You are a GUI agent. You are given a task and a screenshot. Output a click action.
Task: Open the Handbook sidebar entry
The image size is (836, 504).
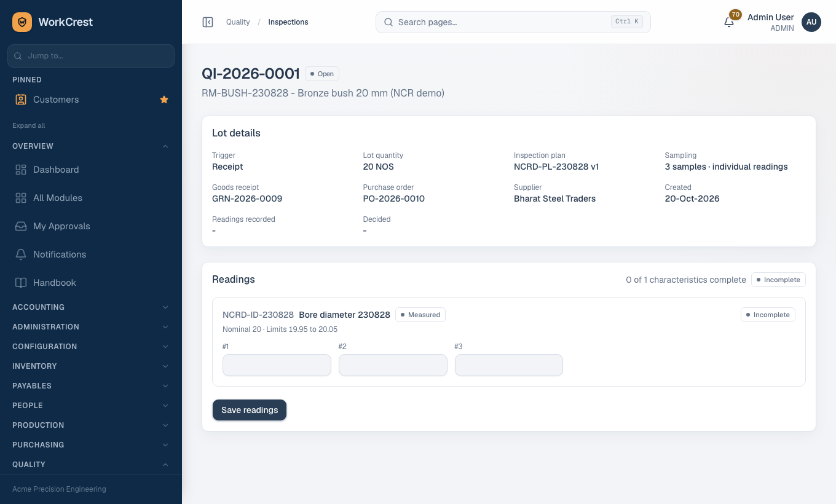point(91,283)
